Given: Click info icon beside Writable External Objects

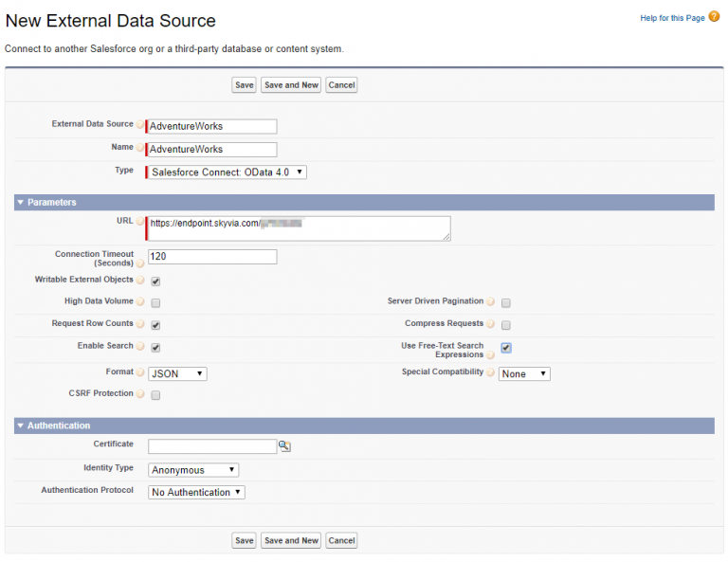Looking at the screenshot, I should 140,281.
